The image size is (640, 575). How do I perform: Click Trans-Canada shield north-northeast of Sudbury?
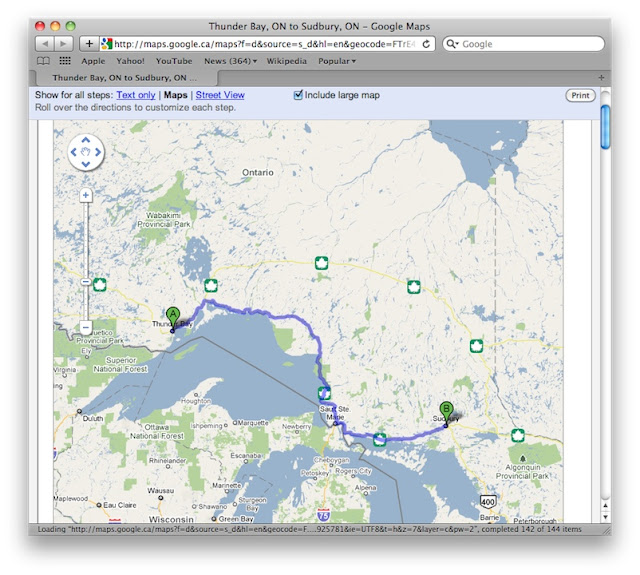(x=476, y=346)
